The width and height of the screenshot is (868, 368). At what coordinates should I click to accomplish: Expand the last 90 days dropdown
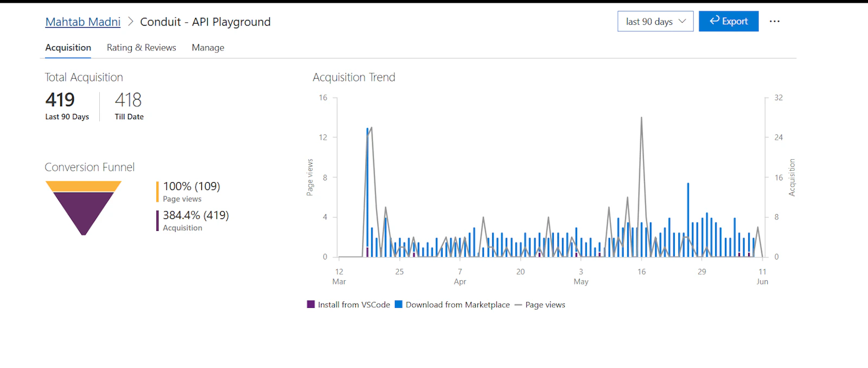click(x=655, y=21)
